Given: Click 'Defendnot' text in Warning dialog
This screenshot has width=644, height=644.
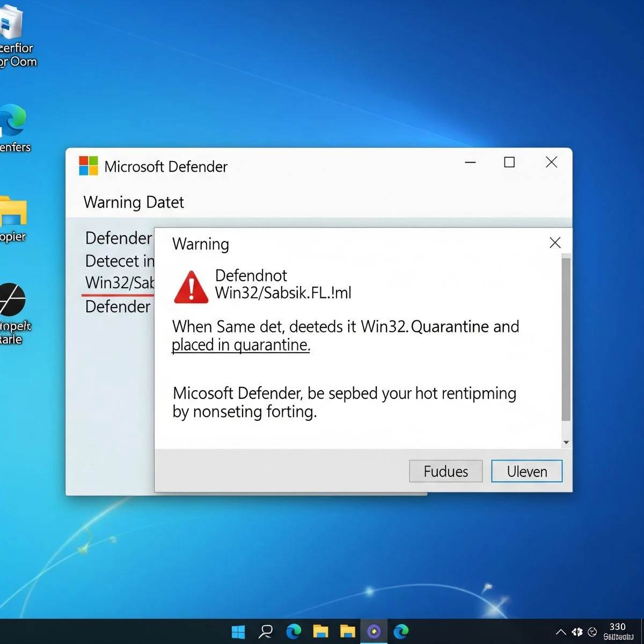Looking at the screenshot, I should pyautogui.click(x=251, y=275).
